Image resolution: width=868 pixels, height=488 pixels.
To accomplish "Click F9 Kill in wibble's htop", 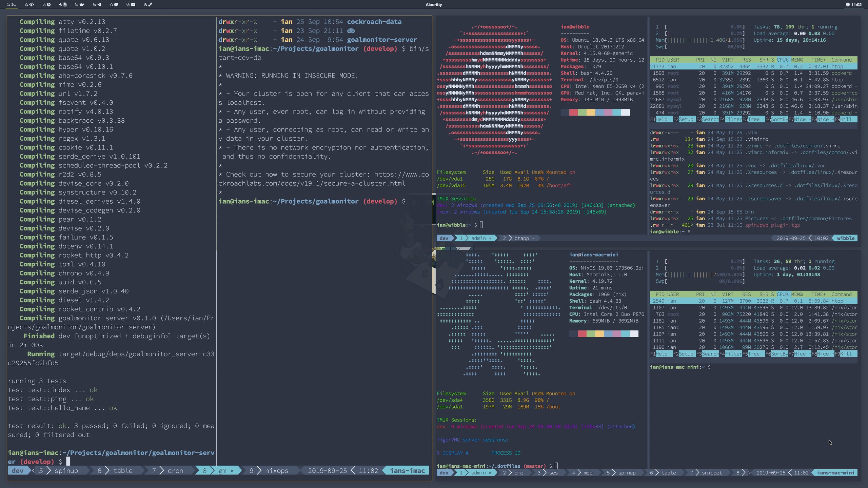I will (846, 119).
